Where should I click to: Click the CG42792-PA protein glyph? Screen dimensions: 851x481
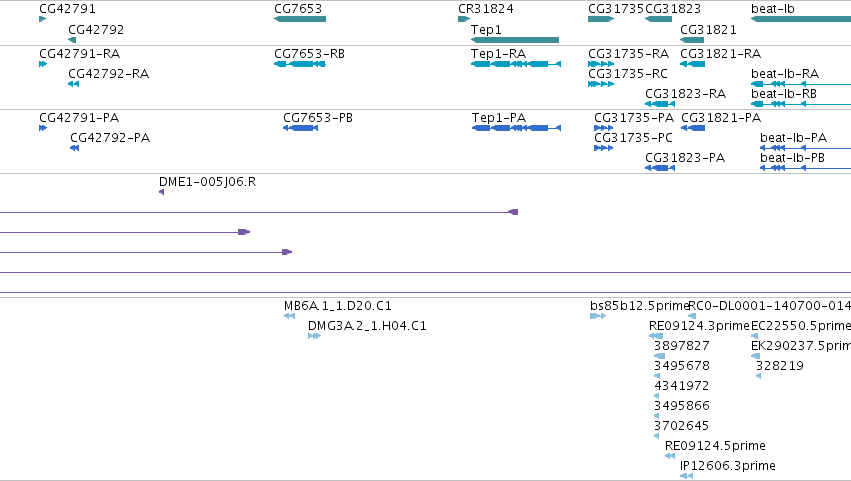pos(75,148)
